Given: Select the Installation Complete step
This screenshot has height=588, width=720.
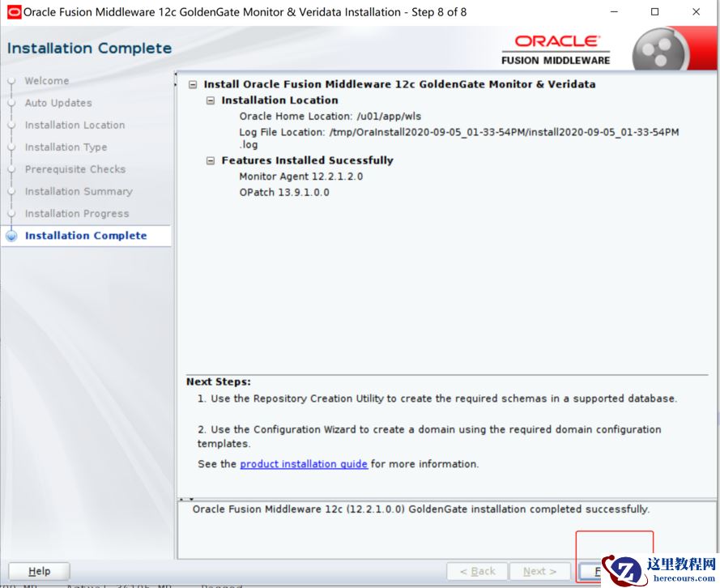Looking at the screenshot, I should pyautogui.click(x=86, y=236).
